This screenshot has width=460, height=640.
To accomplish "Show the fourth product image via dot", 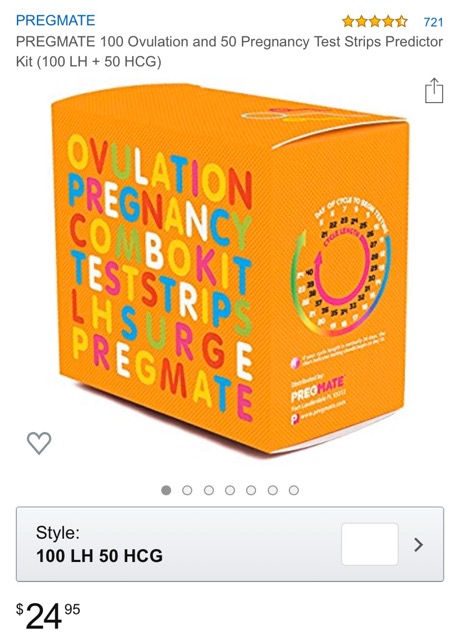I will point(230,490).
